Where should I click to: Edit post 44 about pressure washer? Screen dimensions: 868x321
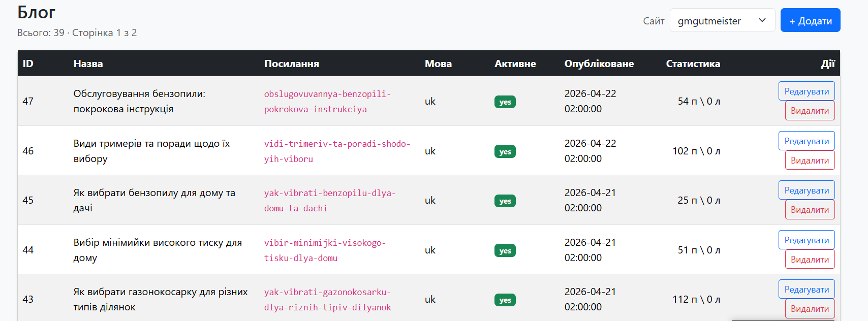point(807,240)
